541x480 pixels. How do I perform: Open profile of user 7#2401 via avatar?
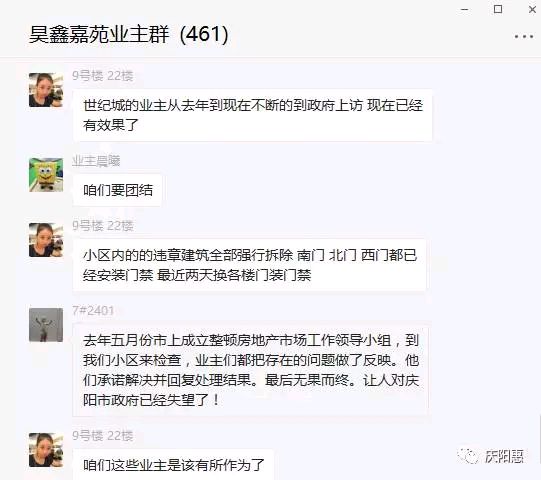46,325
